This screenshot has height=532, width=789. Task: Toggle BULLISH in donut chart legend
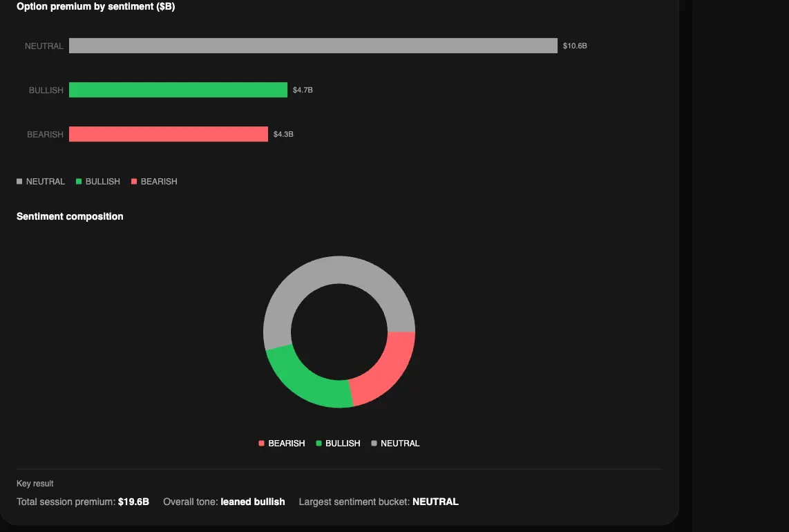click(338, 444)
